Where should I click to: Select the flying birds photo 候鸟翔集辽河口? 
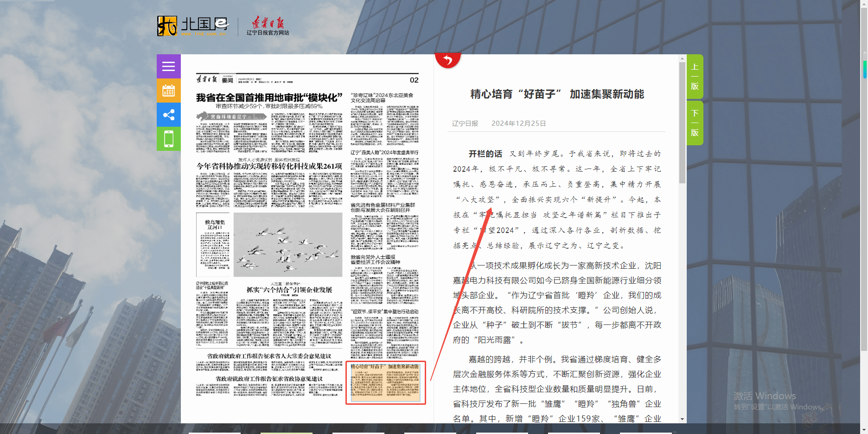(287, 245)
